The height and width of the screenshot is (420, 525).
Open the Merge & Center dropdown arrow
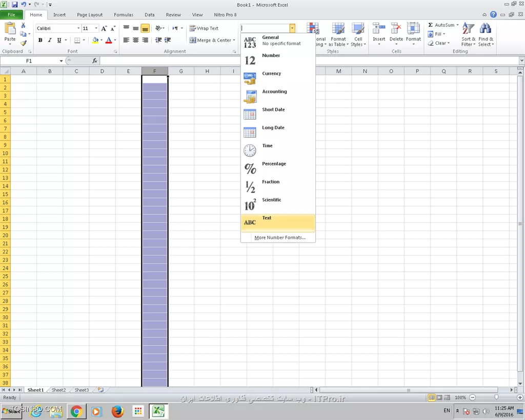click(234, 40)
